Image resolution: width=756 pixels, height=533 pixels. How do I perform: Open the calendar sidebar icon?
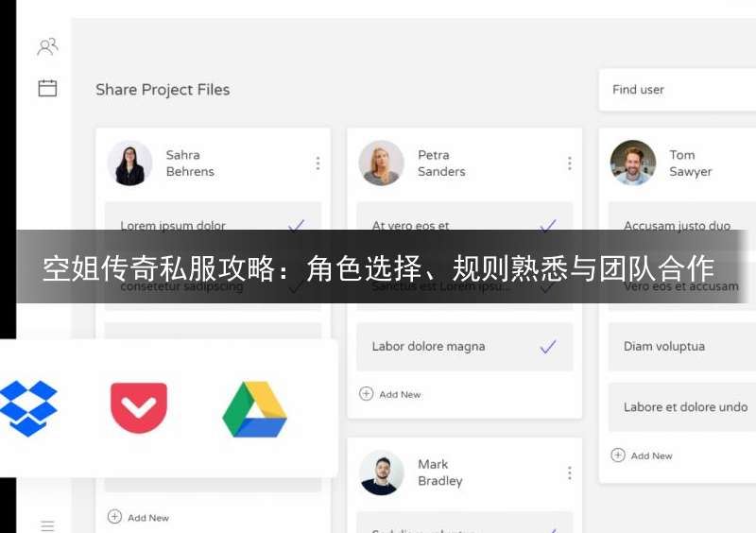click(47, 88)
